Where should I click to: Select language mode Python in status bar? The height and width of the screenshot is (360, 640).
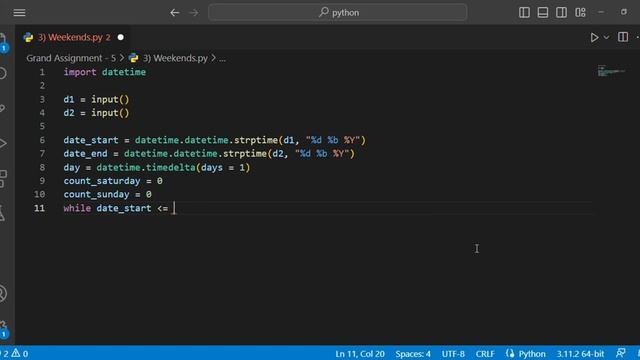point(531,354)
